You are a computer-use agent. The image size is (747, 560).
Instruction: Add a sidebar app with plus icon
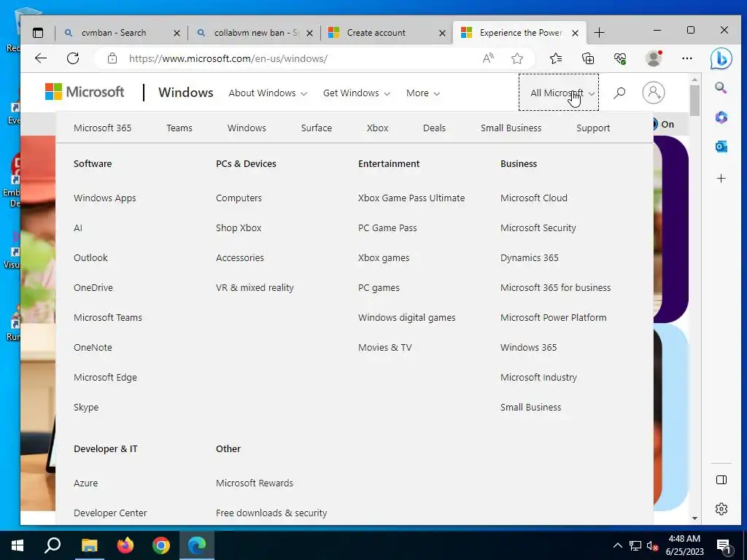point(721,178)
